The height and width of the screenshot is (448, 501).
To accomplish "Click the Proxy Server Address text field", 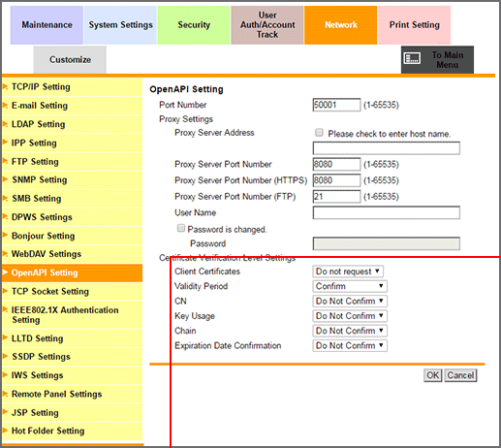I will coord(387,148).
